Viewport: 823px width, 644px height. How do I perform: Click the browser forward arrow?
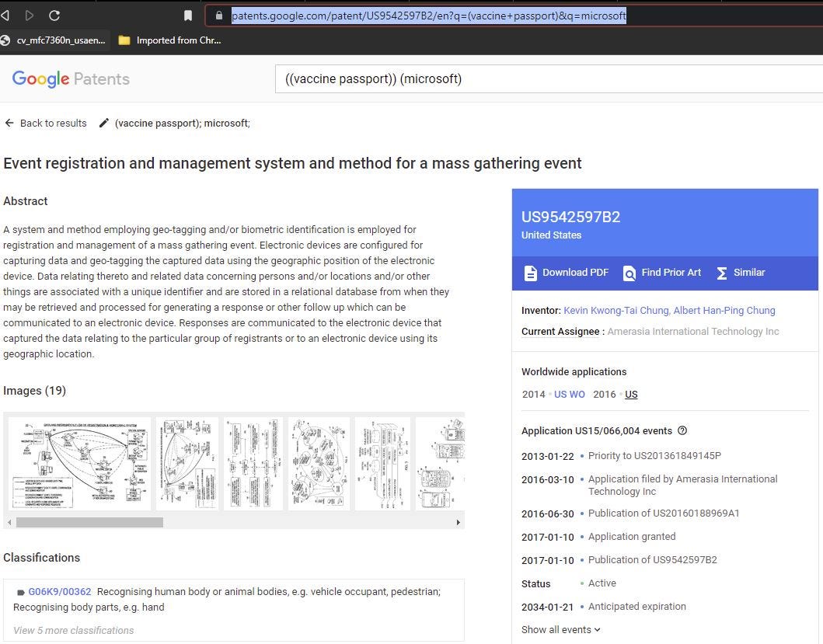[x=30, y=16]
